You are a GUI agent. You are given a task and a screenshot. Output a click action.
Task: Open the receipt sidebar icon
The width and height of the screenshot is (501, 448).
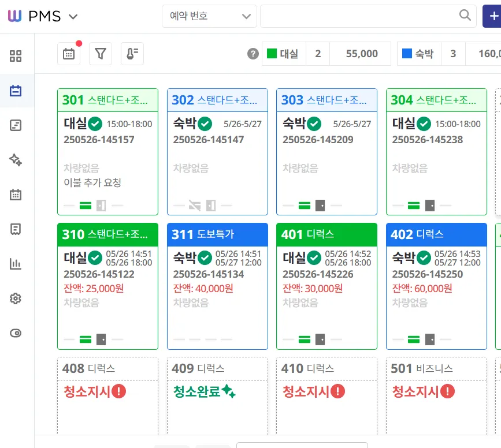click(16, 229)
